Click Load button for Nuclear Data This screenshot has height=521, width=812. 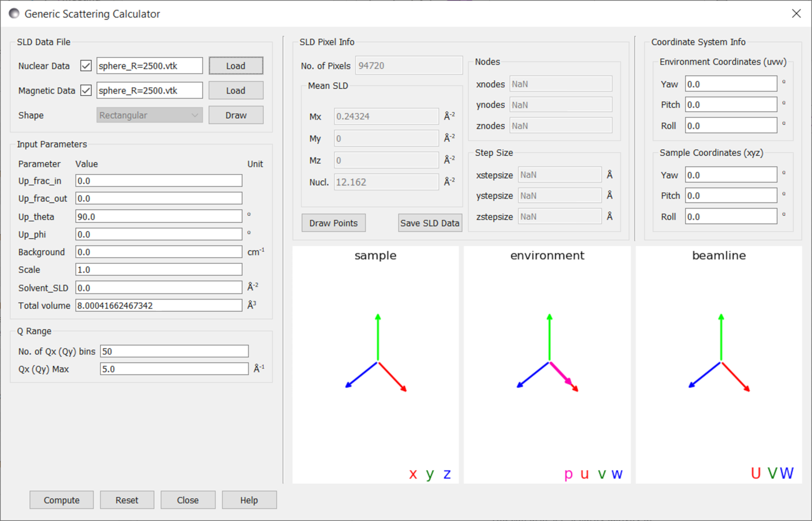[236, 66]
